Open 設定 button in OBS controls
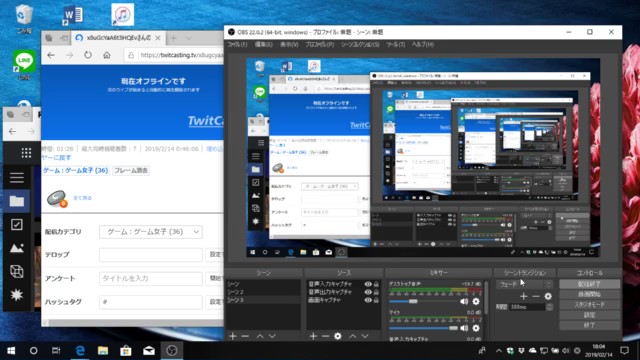The height and width of the screenshot is (360, 640). (x=589, y=315)
